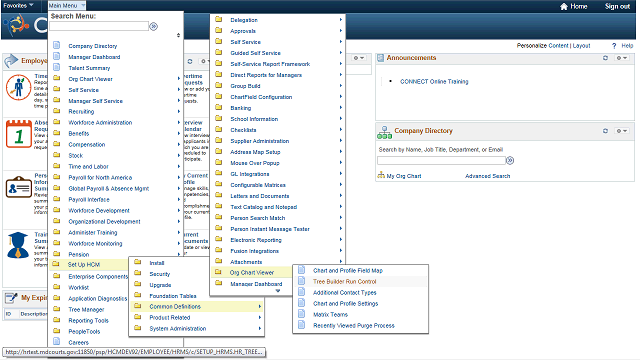640x360 pixels.
Task: Click the My Org Chart icon
Action: point(381,176)
